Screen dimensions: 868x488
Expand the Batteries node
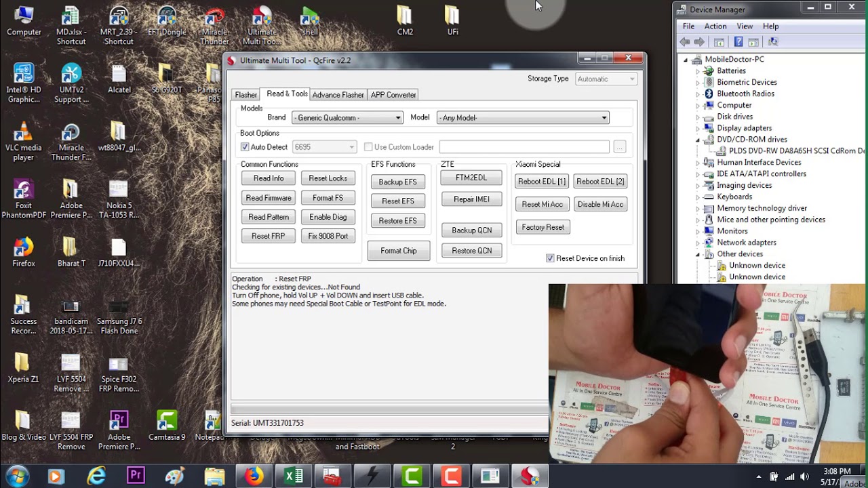698,71
